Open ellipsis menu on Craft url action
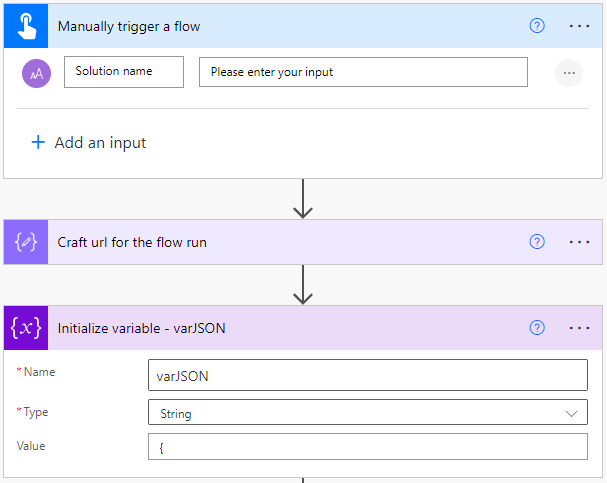The width and height of the screenshot is (607, 483). point(580,242)
